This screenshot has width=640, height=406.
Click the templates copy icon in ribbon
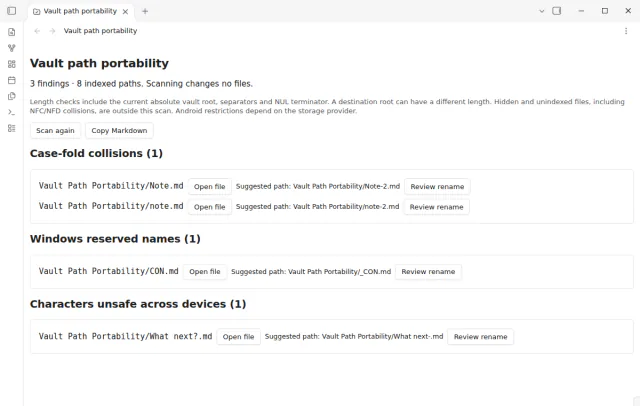[x=11, y=96]
